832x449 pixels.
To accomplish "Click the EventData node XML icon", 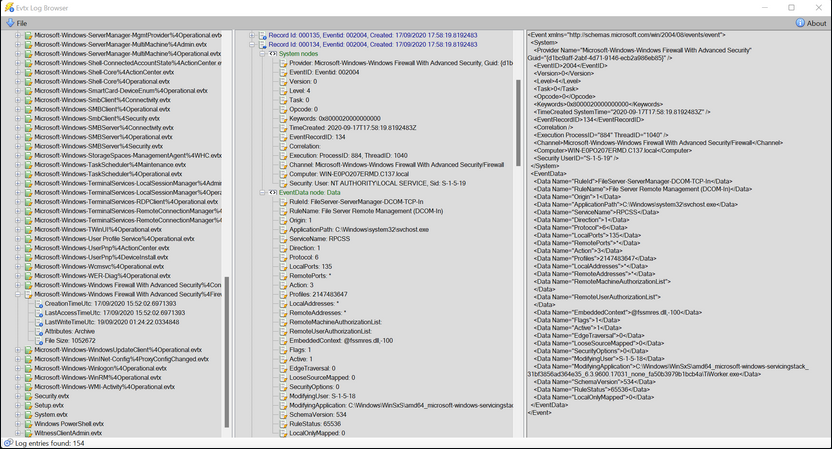I will point(273,193).
